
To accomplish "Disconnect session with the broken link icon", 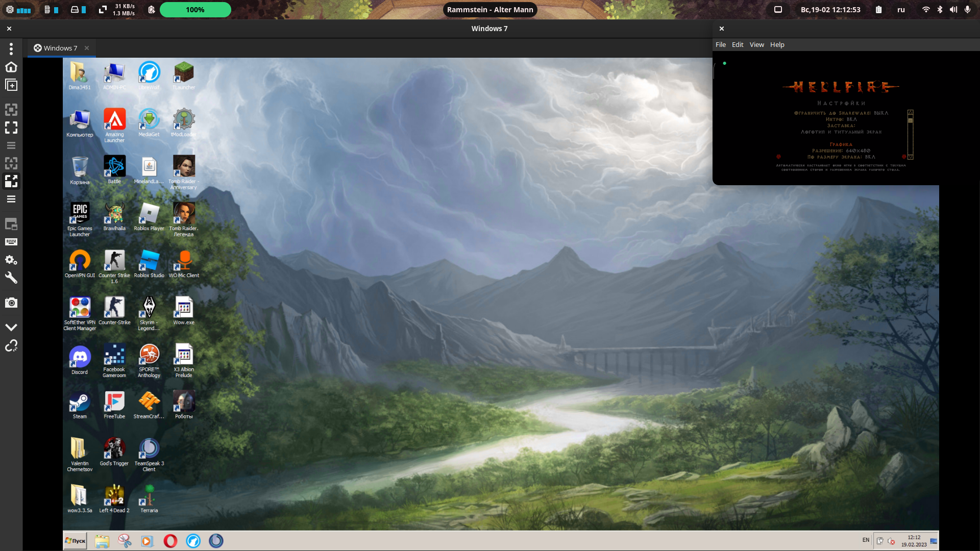I will click(x=11, y=346).
